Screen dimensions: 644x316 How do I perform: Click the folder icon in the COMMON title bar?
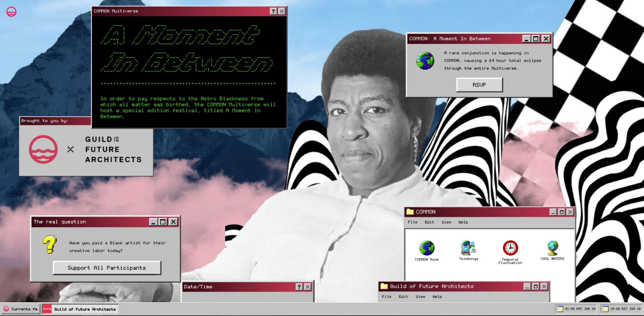(x=410, y=212)
